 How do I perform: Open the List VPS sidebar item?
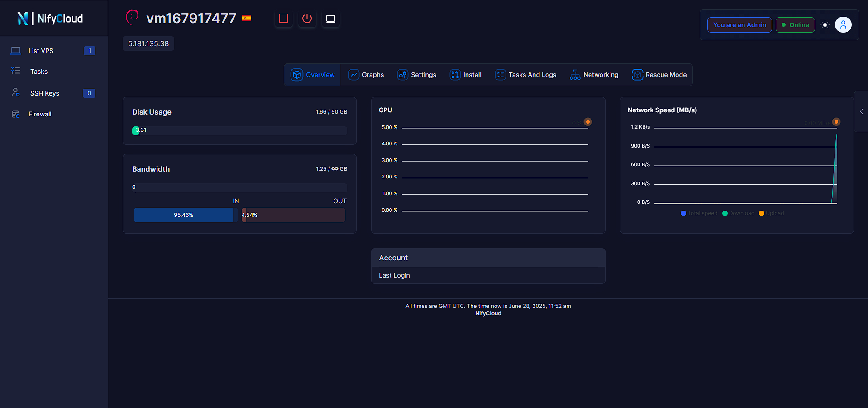coord(54,51)
